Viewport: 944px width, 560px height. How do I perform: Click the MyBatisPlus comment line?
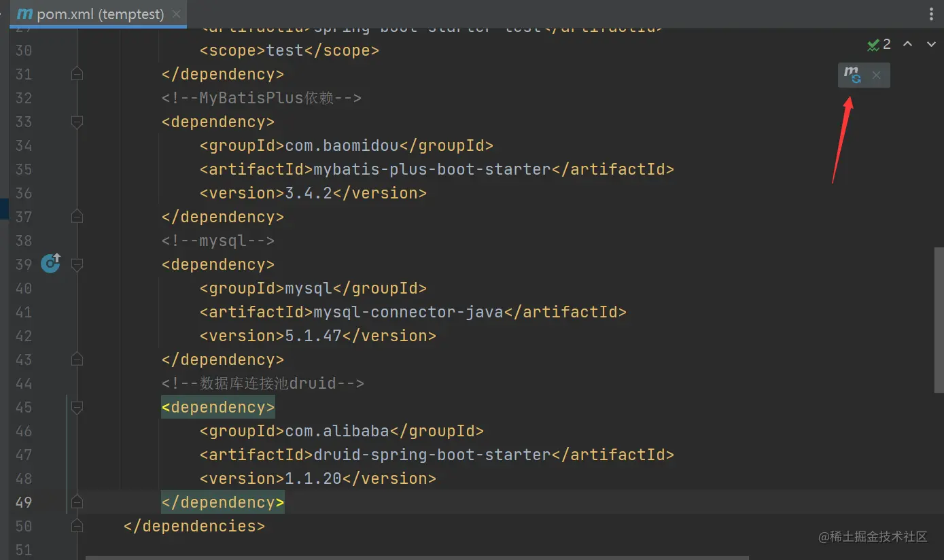coord(261,98)
